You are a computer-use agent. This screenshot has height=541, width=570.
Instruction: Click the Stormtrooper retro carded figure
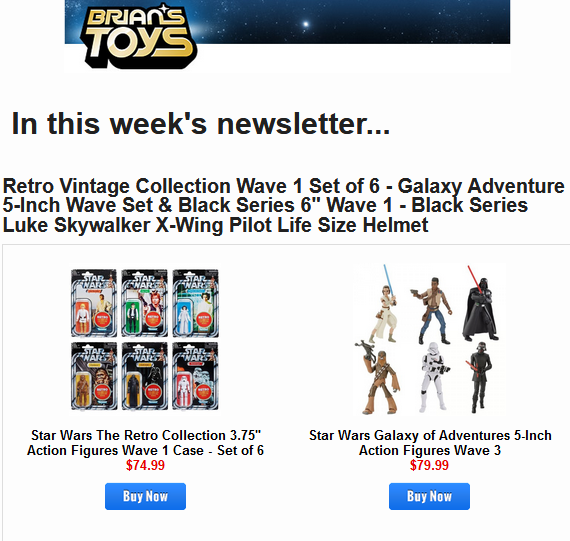(196, 376)
